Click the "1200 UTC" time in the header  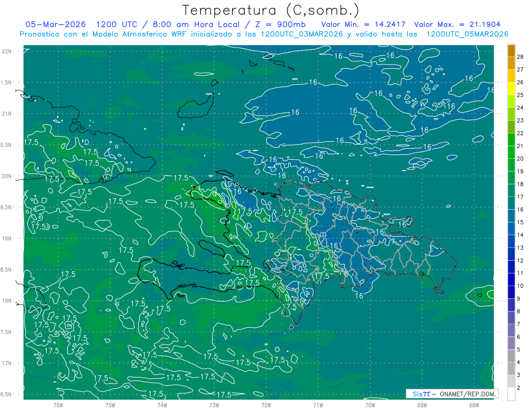tap(117, 24)
